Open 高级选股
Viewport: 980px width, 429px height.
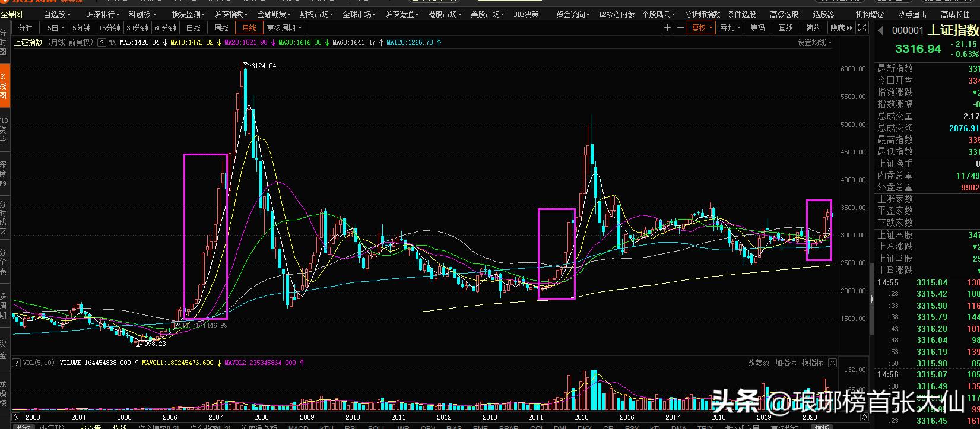784,14
